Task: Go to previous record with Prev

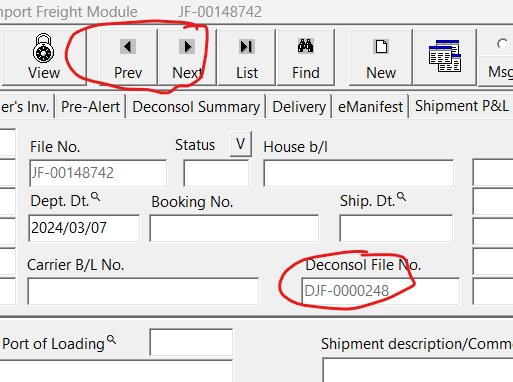Action: pyautogui.click(x=128, y=57)
